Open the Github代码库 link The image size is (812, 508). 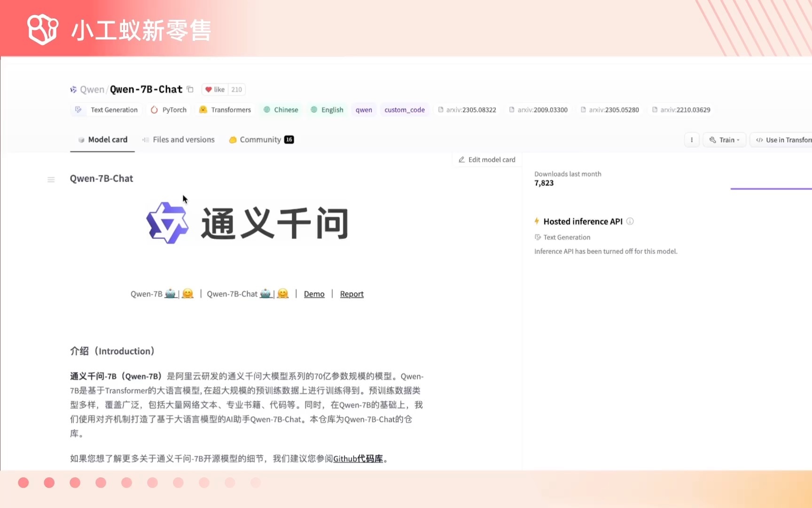(358, 459)
